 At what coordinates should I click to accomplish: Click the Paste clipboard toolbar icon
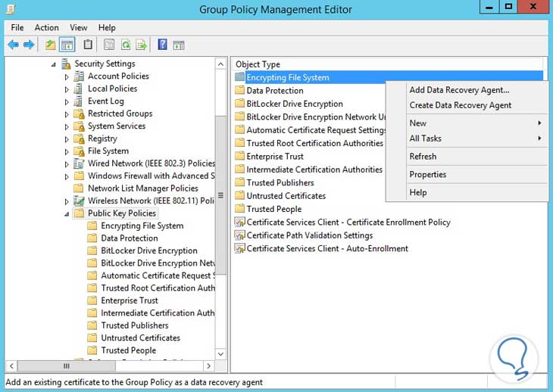tap(88, 45)
